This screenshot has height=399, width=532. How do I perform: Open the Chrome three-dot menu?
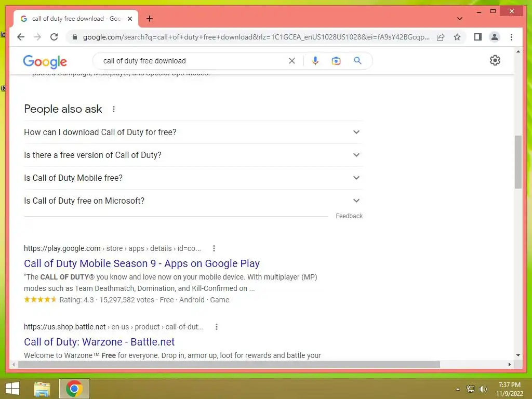pyautogui.click(x=511, y=37)
